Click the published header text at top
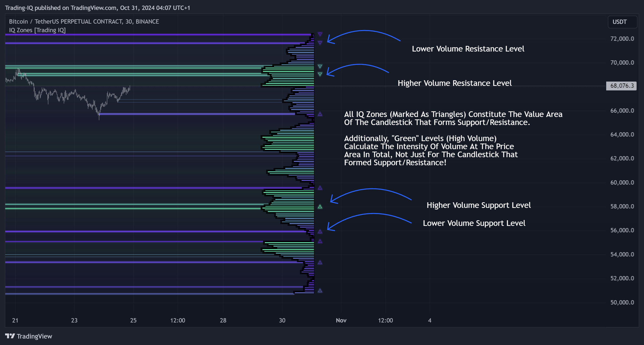This screenshot has height=345, width=644. [x=98, y=8]
